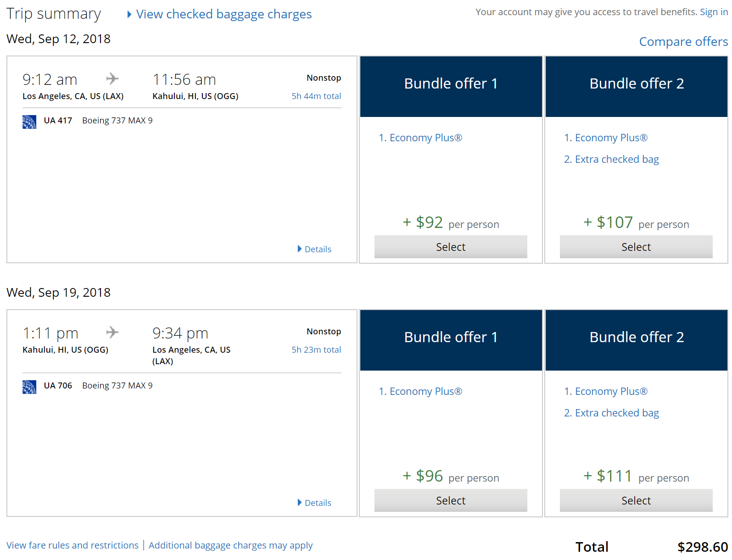
Task: Select Bundle offer 2 for $111
Action: click(x=636, y=500)
